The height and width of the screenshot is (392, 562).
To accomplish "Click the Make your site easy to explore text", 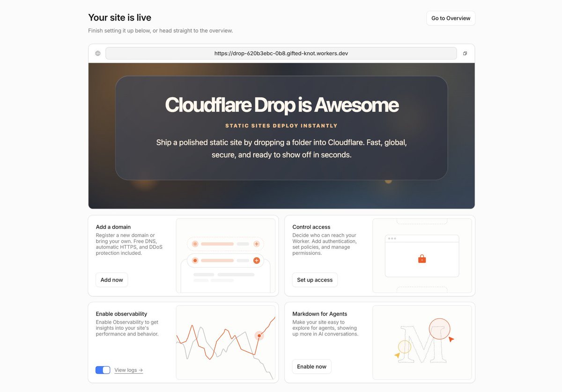I will point(325,328).
